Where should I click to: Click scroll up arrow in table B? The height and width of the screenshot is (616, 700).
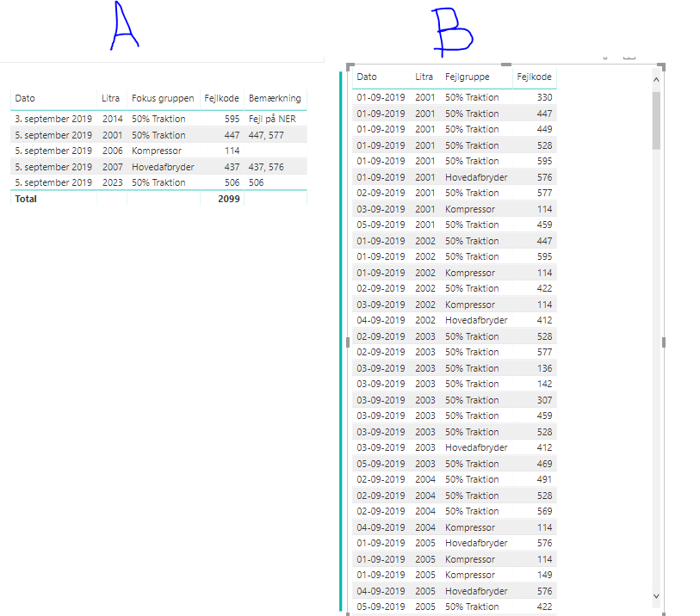pyautogui.click(x=656, y=80)
